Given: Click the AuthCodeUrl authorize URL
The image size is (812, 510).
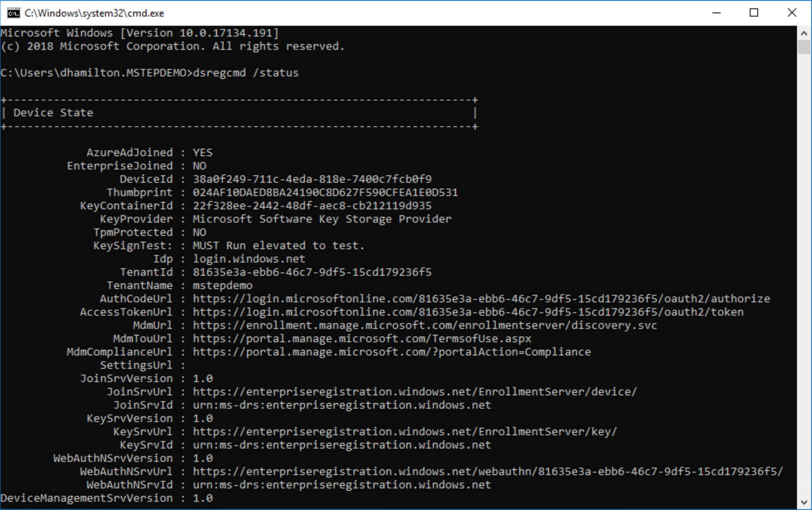Looking at the screenshot, I should click(x=481, y=299).
